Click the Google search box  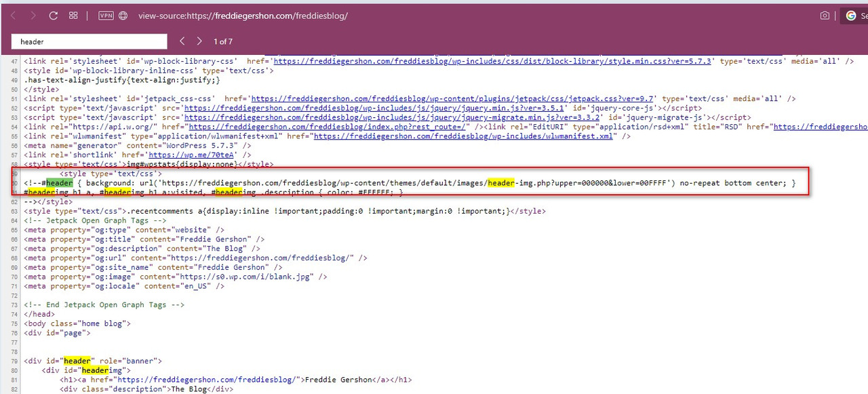(854, 16)
